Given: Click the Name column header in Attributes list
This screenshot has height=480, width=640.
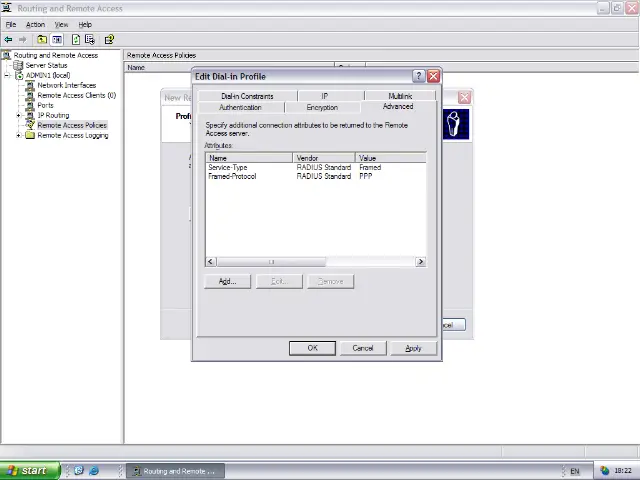Looking at the screenshot, I should [249, 158].
